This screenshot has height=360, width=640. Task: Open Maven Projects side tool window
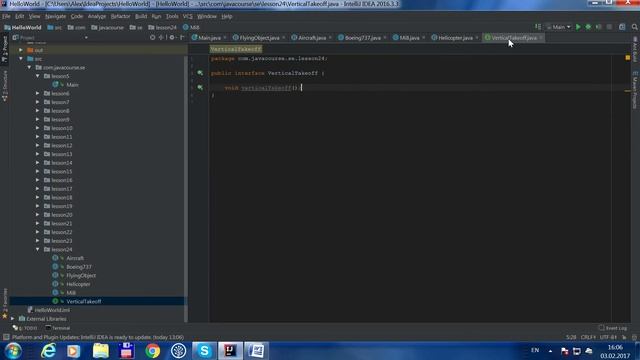(635, 90)
